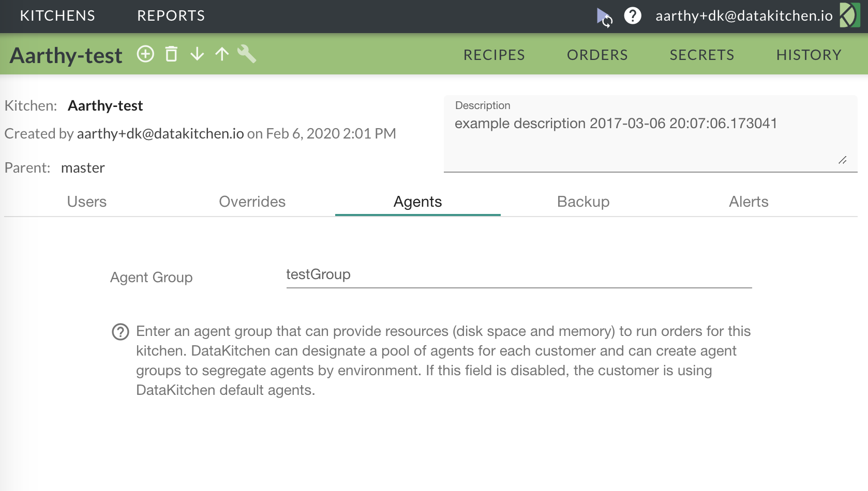868x491 pixels.
Task: Click the Agent Group label
Action: pyautogui.click(x=152, y=278)
